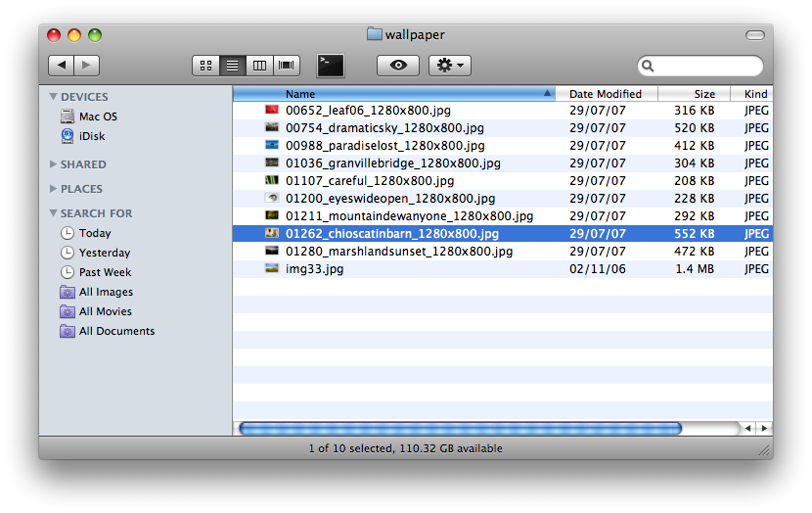Go back with the left arrow button
The width and height of the screenshot is (812, 513).
coord(61,66)
